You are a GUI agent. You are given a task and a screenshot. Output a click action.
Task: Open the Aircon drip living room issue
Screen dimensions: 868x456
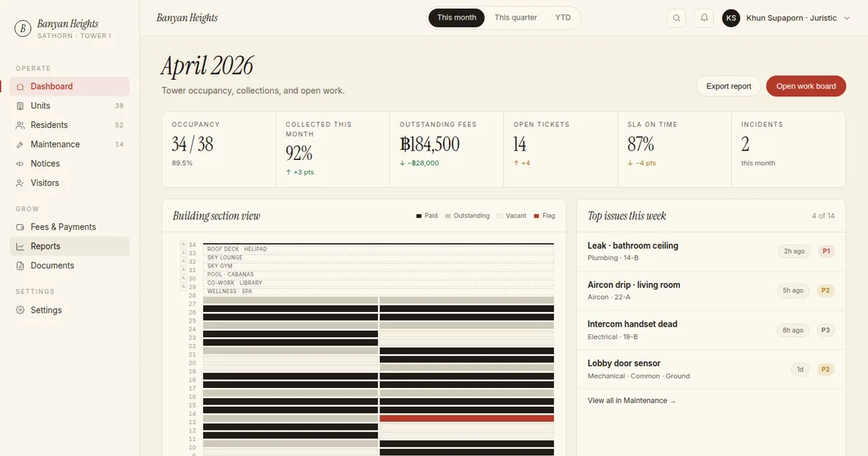point(711,291)
